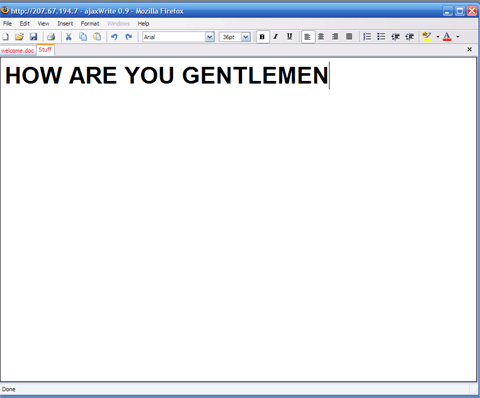Insert a numbered list
The image size is (480, 398).
[367, 37]
